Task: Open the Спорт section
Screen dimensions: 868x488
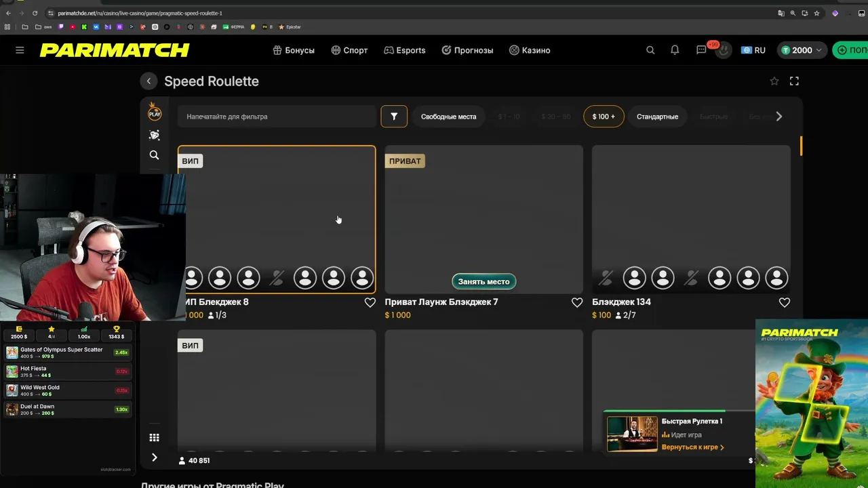Action: tap(349, 50)
